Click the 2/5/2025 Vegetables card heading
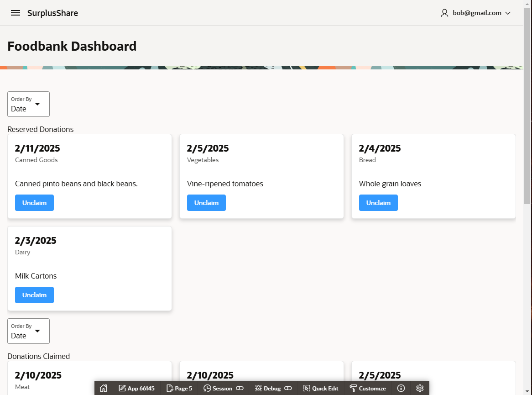 (x=208, y=148)
